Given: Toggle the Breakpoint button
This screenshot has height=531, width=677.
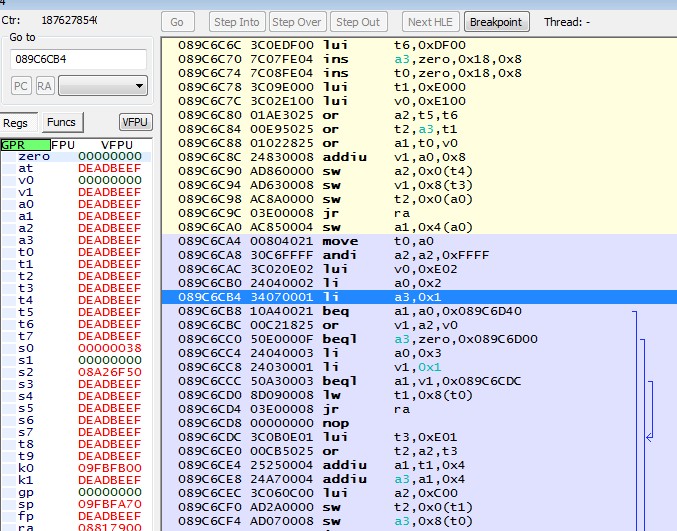Looking at the screenshot, I should click(x=496, y=22).
